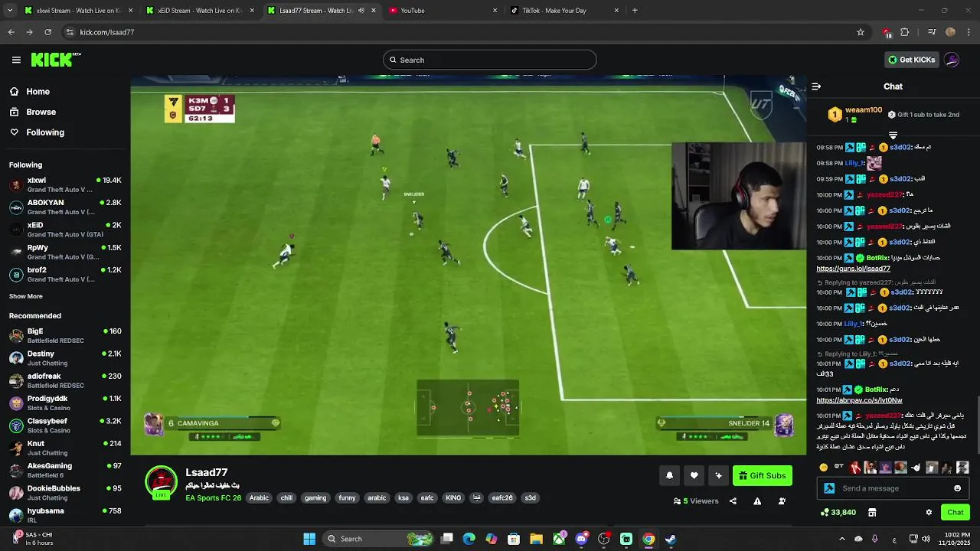Open the taskbar volume control
The width and height of the screenshot is (980, 551).
click(x=926, y=539)
